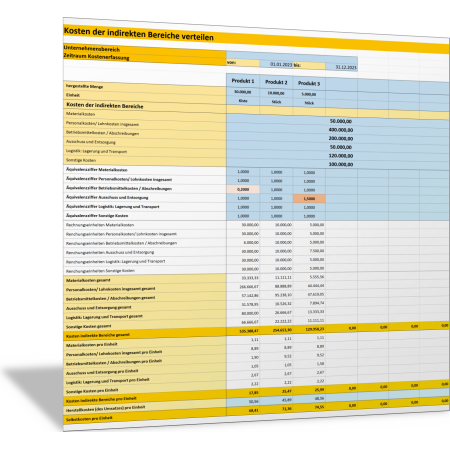Click the title 'Kosten der indirekten Bereiche verteilen'
Screen dimensions: 450x450
coord(138,34)
